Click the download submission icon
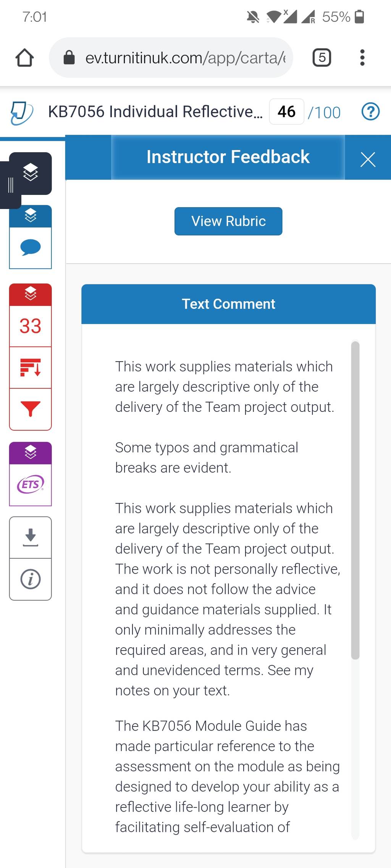The height and width of the screenshot is (868, 391). tap(31, 537)
